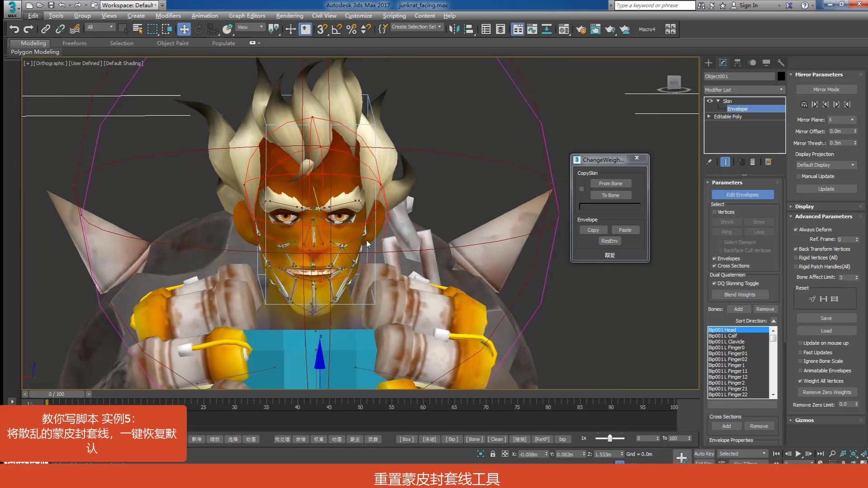
Task: Activate the Select and Move tool
Action: 184,29
